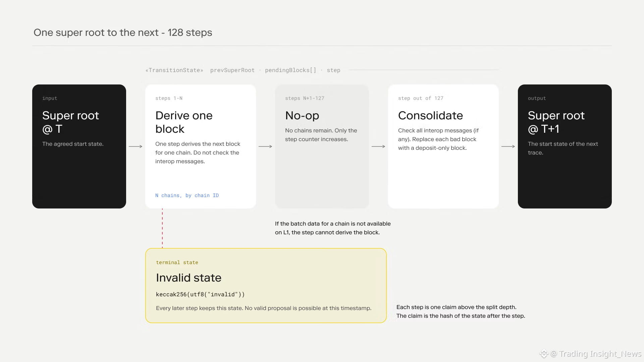Select the Super root @ T+1 output card
This screenshot has width=644, height=362.
pyautogui.click(x=565, y=146)
